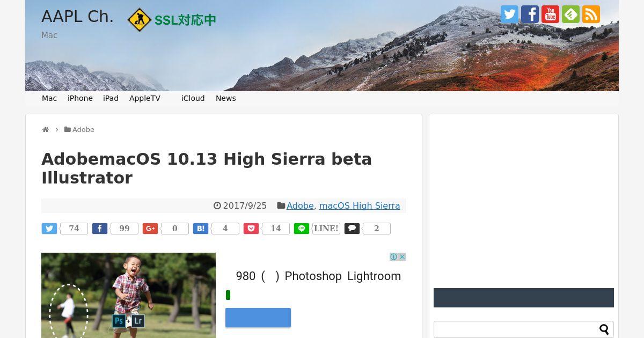Open the Adobe category link beside date

point(300,206)
